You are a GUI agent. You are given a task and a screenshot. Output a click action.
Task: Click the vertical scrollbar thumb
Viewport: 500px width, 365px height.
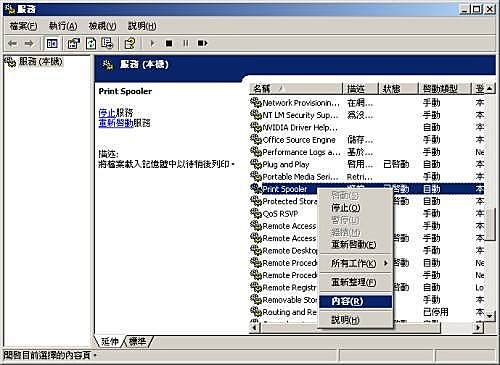coord(489,224)
